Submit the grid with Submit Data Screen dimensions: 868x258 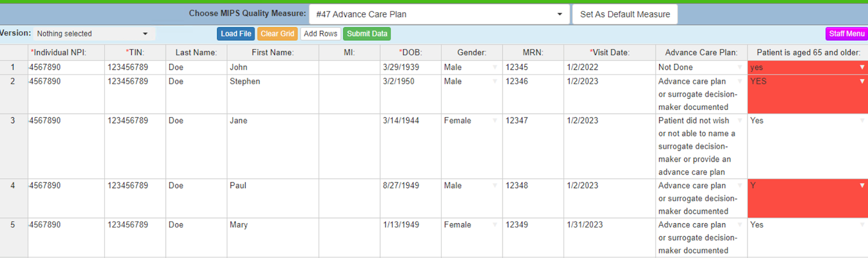(367, 34)
